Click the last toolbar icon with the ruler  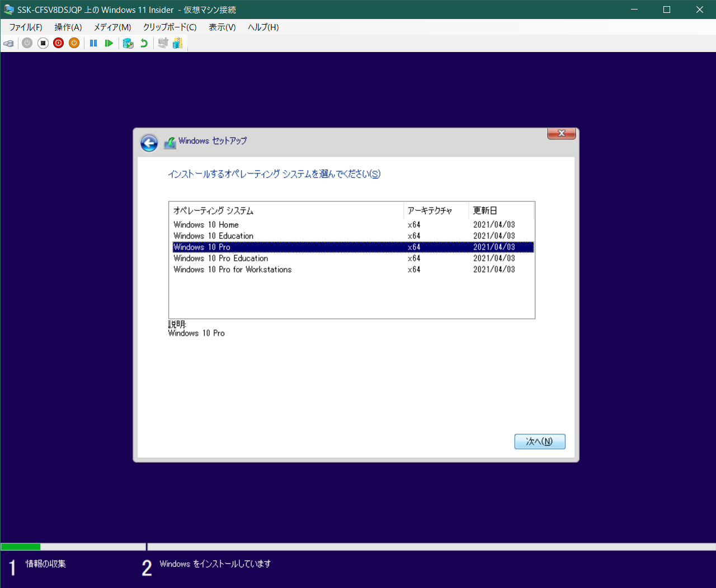pyautogui.click(x=178, y=43)
